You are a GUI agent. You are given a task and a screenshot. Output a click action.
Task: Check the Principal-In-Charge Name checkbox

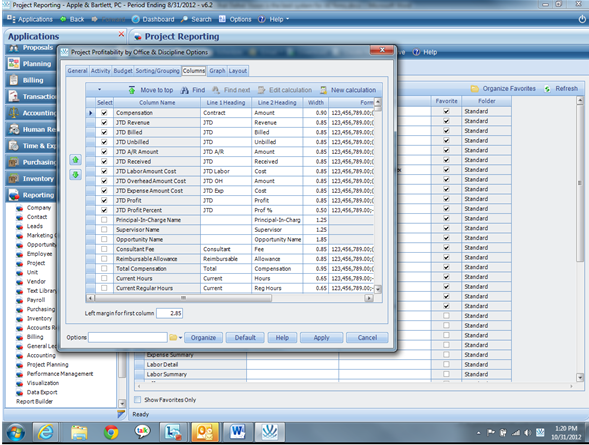coord(104,220)
